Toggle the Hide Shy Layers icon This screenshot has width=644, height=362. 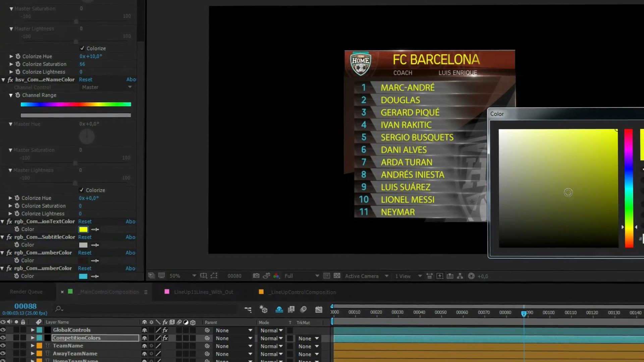coord(279,309)
